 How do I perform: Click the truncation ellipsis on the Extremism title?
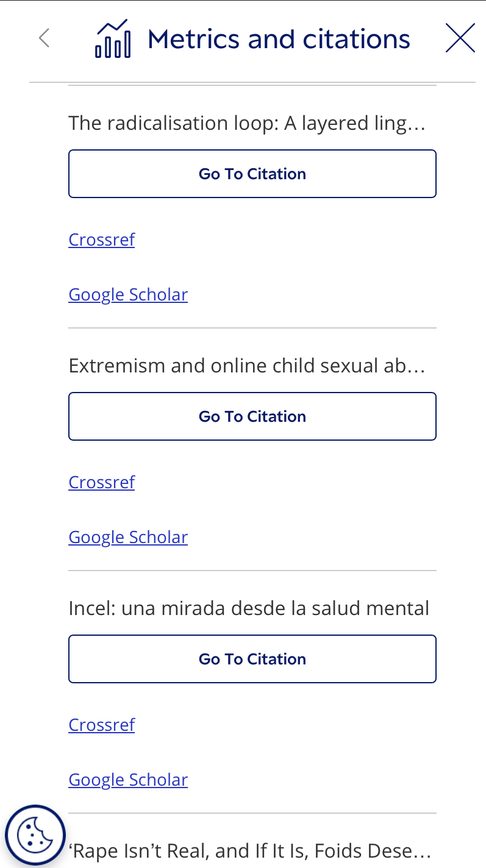(x=416, y=367)
